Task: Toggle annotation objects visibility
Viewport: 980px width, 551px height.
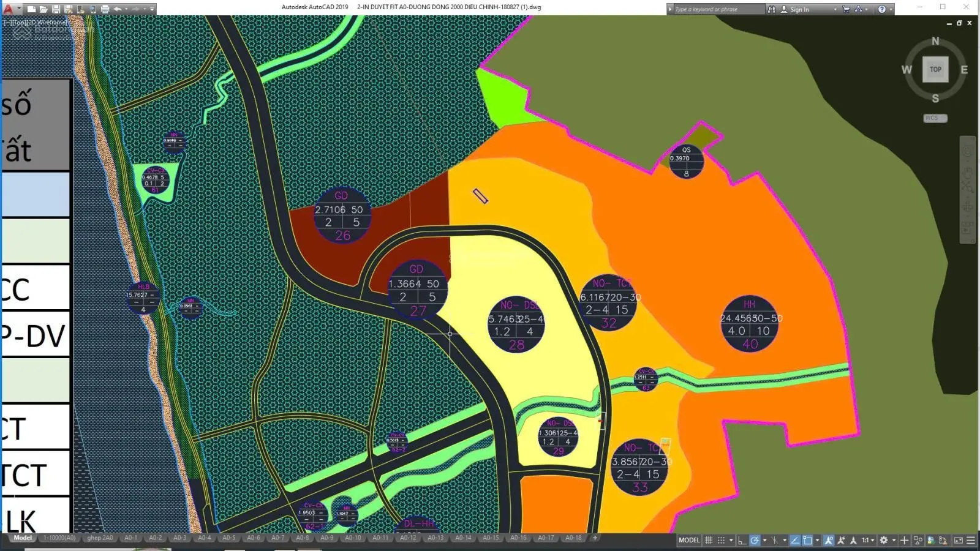Action: click(x=829, y=540)
